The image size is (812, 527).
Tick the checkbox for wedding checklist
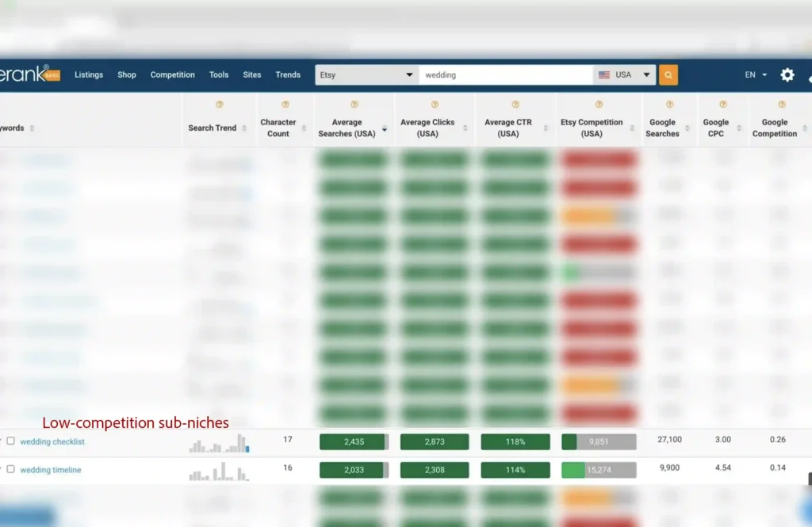[11, 441]
